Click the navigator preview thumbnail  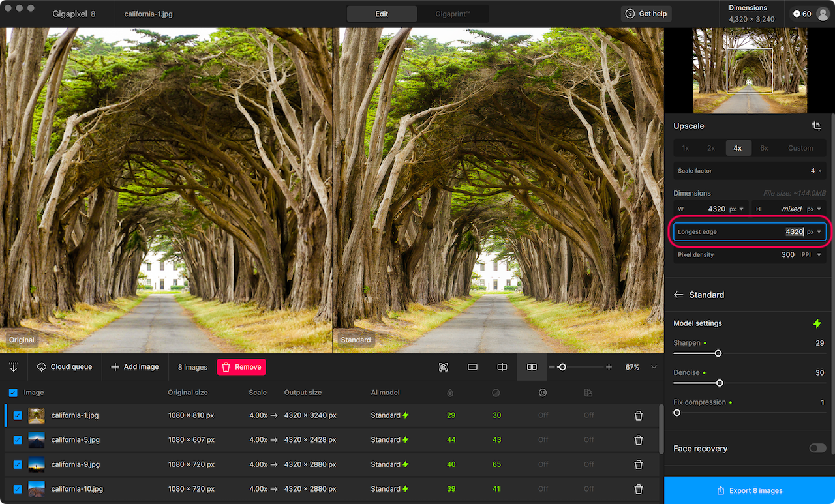750,70
